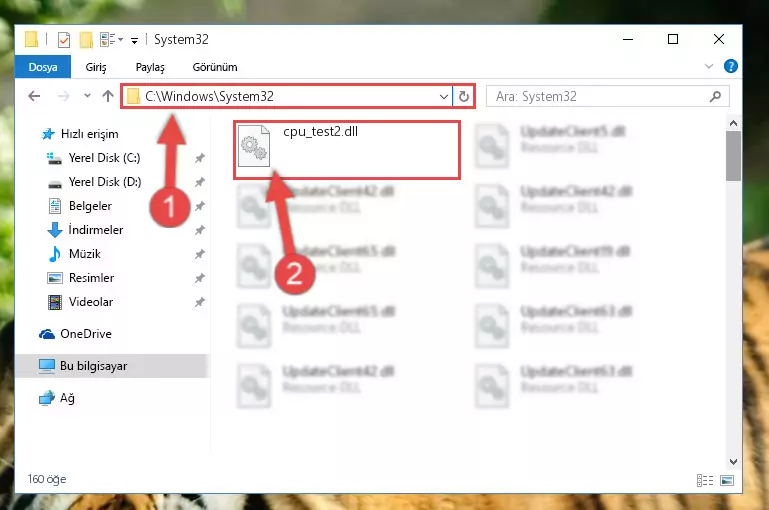Maximize the System32 window
The image size is (769, 510).
673,39
